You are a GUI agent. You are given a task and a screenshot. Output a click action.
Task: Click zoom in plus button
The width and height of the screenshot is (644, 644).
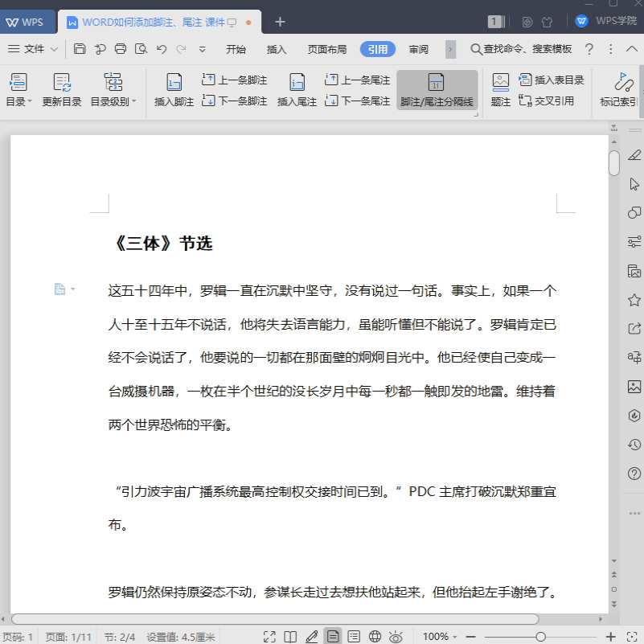tap(611, 637)
